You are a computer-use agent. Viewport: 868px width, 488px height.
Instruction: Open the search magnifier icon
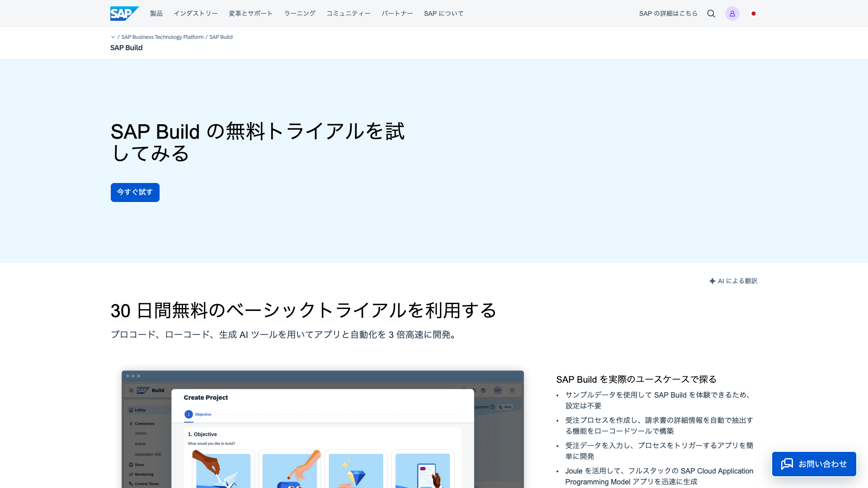711,14
